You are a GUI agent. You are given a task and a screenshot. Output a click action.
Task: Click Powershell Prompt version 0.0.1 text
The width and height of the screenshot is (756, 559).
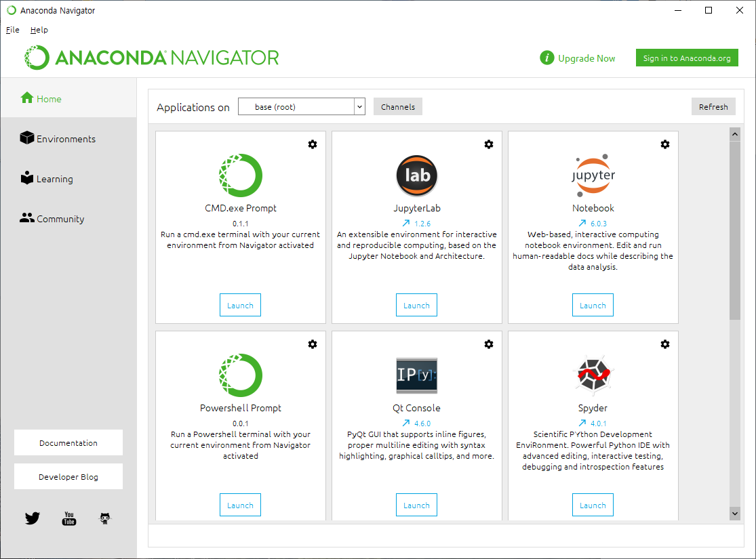coord(240,423)
